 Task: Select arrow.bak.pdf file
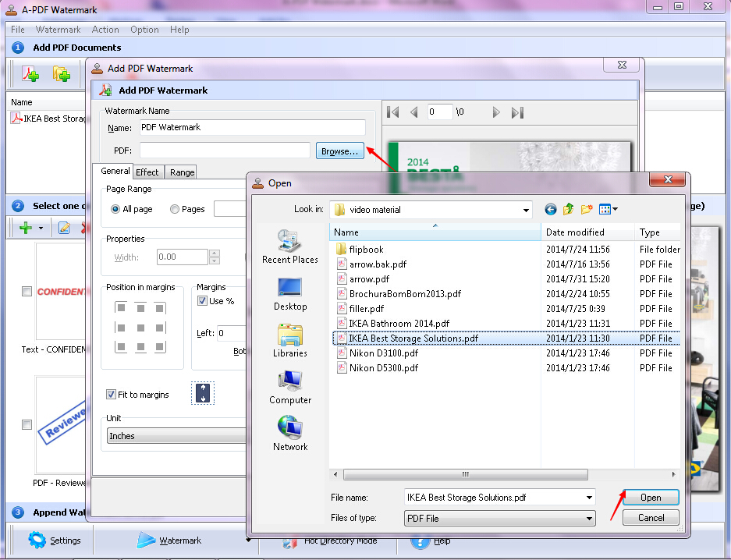[371, 264]
